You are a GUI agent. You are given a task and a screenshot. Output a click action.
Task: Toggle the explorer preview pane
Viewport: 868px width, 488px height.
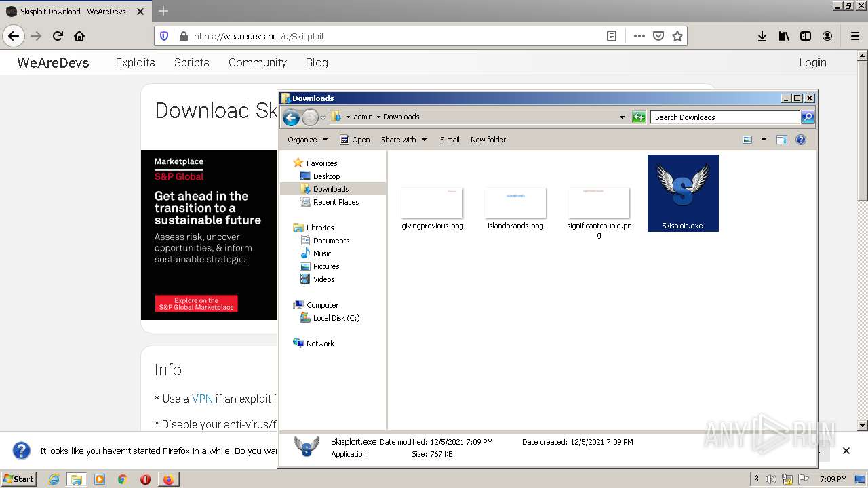click(781, 140)
